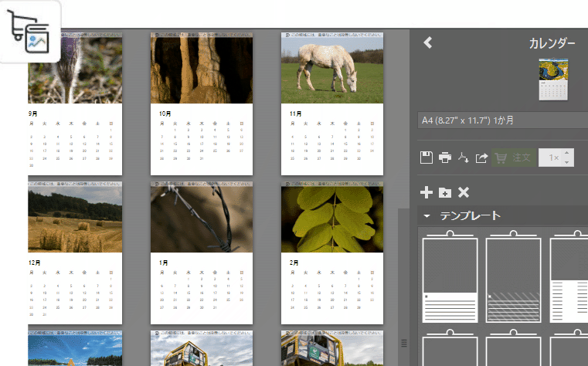Select the 11月 calendar page with horse

(x=332, y=103)
